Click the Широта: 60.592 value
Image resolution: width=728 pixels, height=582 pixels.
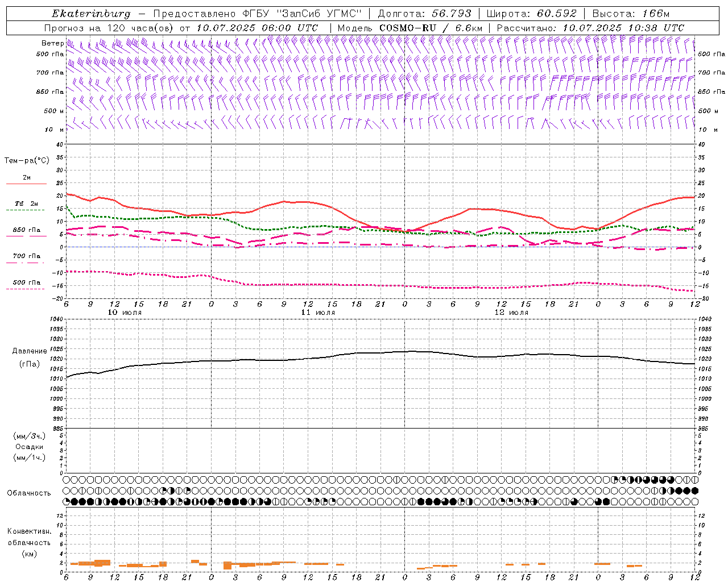click(532, 14)
